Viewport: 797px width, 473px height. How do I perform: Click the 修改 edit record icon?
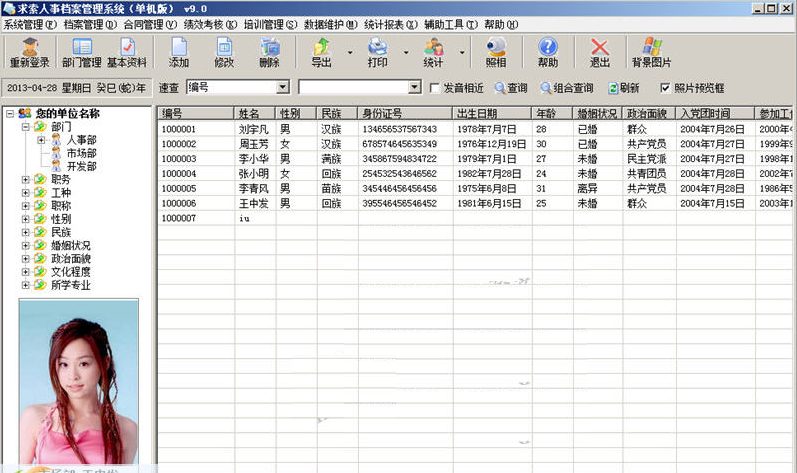[x=224, y=52]
